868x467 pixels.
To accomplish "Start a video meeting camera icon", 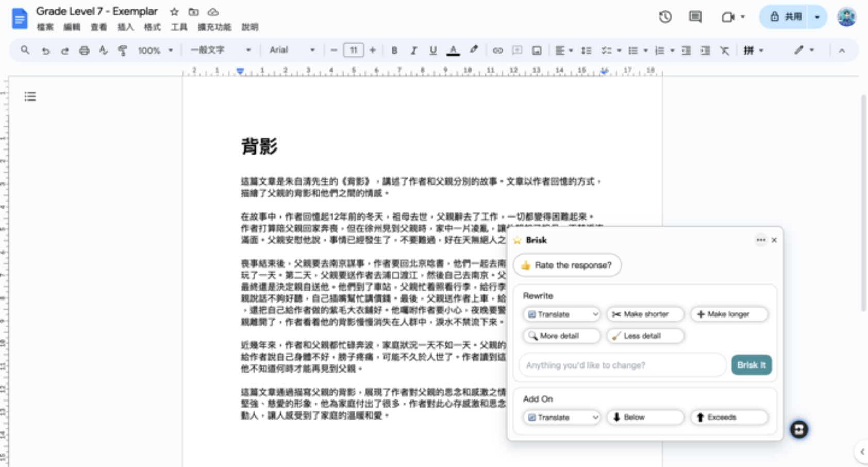I will click(727, 17).
